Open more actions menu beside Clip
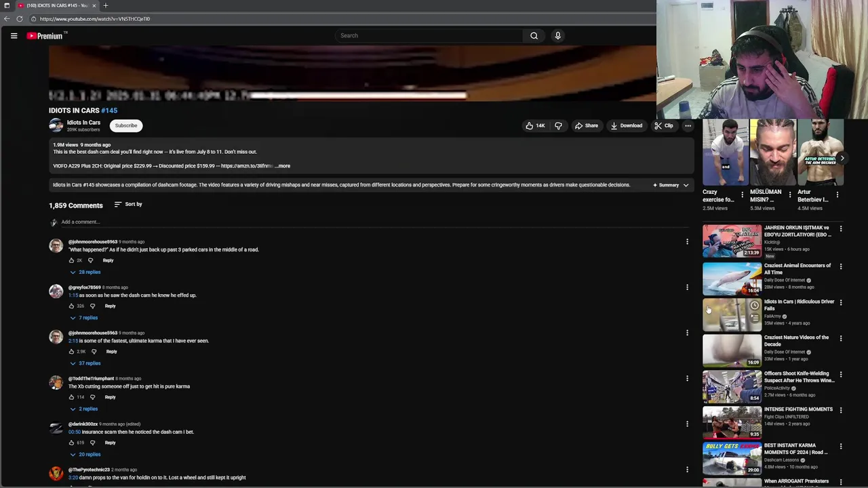 point(688,125)
